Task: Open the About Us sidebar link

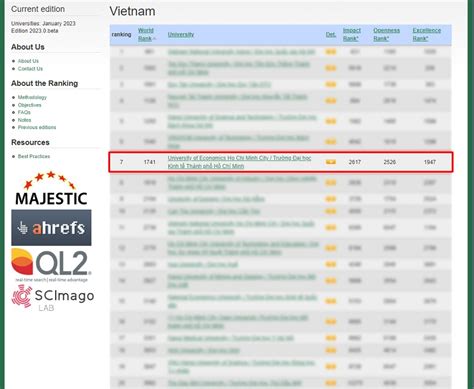Action: 28,61
